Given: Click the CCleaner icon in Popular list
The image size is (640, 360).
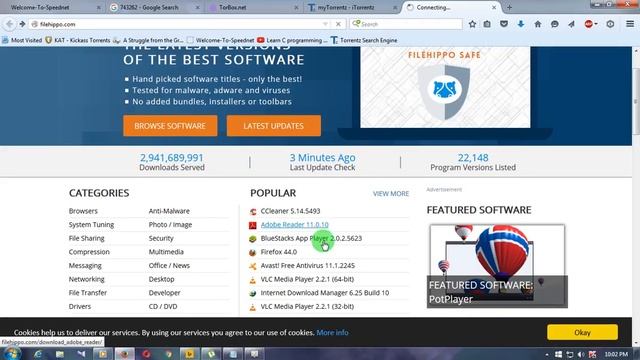Looking at the screenshot, I should (253, 211).
